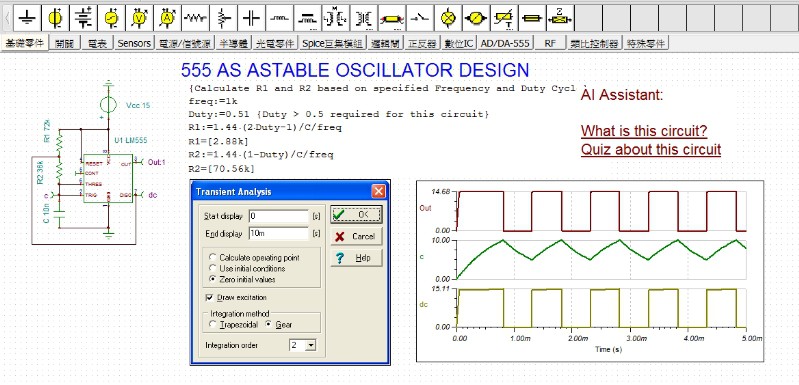
Task: Open the 正反器 tab
Action: [422, 43]
